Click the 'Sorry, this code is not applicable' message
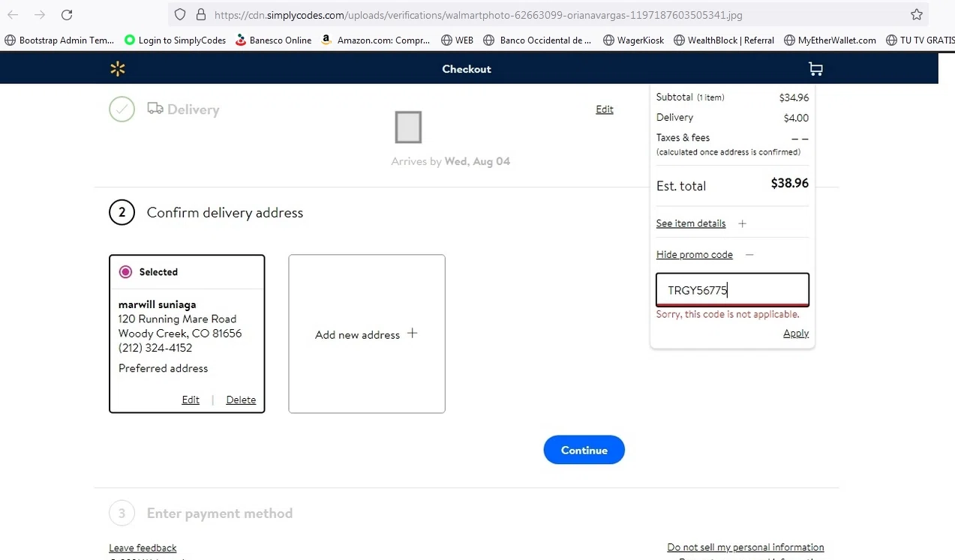 pyautogui.click(x=728, y=314)
